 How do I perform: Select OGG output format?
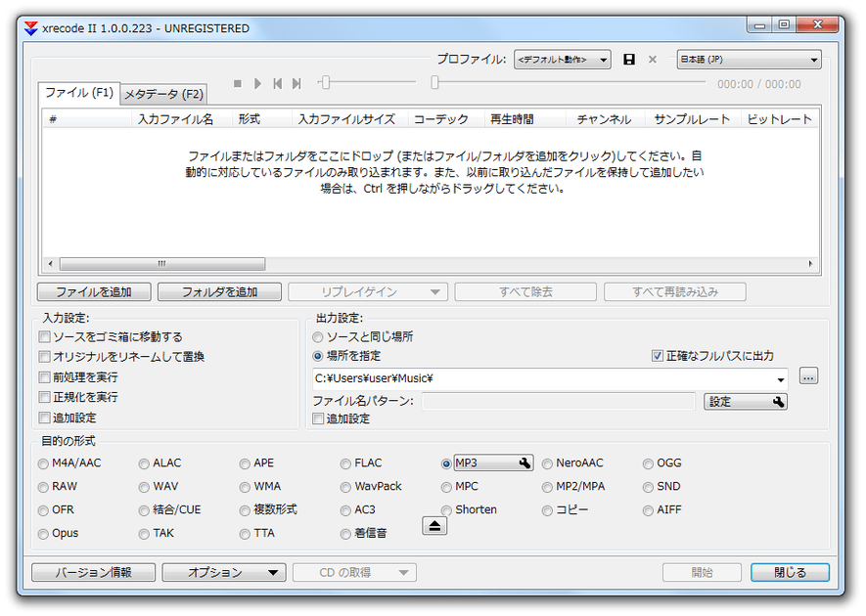click(648, 464)
